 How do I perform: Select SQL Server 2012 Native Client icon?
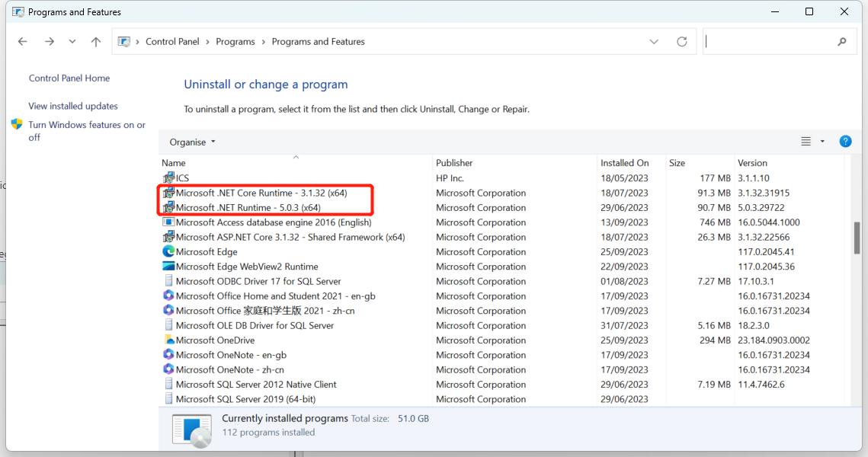pos(169,384)
